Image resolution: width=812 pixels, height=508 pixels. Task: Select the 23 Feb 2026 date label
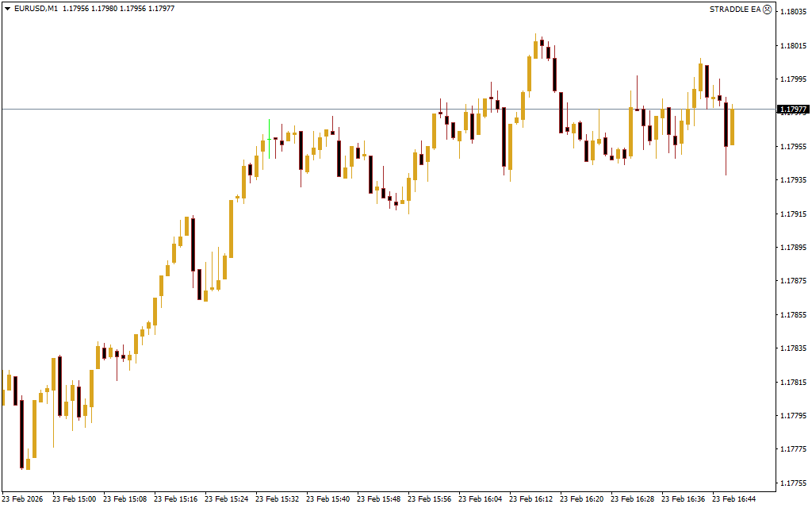[22, 499]
